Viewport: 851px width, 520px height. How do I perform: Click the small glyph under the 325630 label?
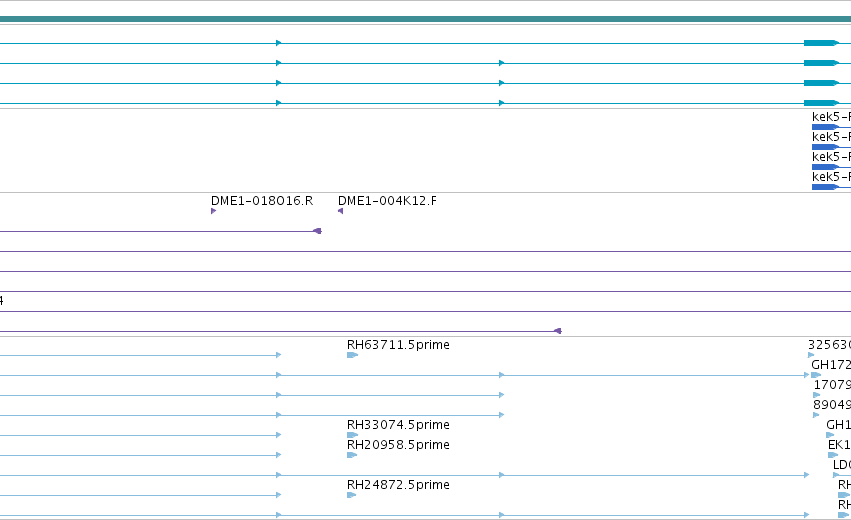[x=811, y=355]
